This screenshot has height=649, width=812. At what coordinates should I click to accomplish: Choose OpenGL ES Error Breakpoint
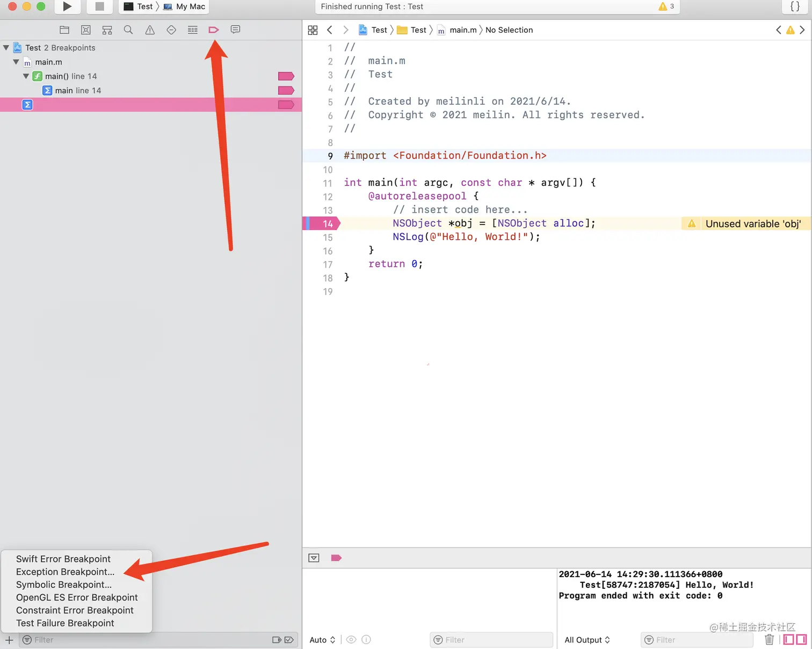(77, 597)
